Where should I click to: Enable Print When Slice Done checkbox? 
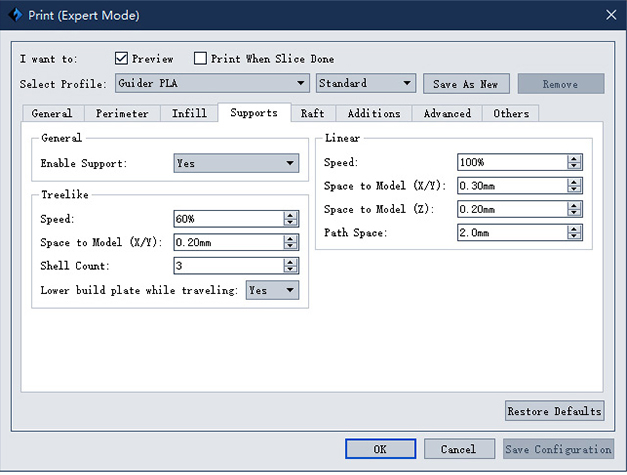[200, 58]
